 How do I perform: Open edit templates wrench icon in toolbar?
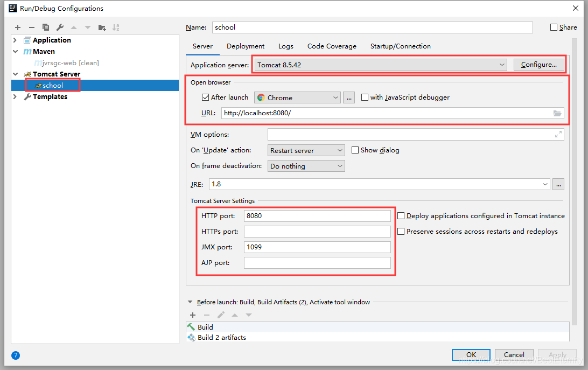60,27
